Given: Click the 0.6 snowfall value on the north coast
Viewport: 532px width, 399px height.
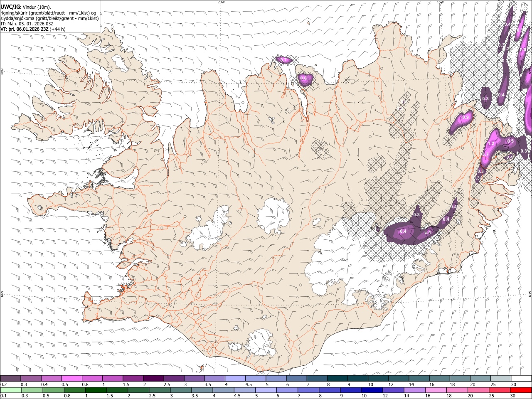Looking at the screenshot, I should [x=304, y=78].
